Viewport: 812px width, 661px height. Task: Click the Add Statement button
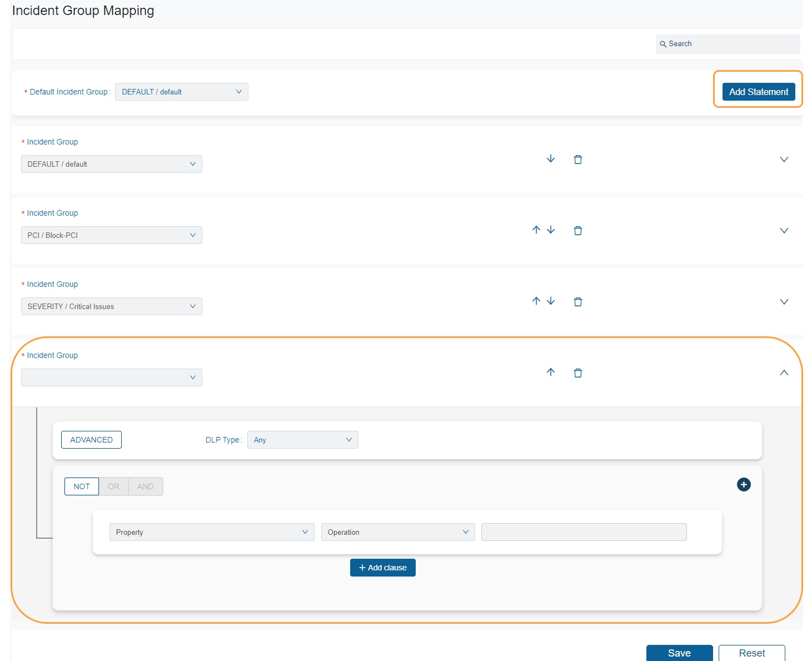click(x=758, y=91)
